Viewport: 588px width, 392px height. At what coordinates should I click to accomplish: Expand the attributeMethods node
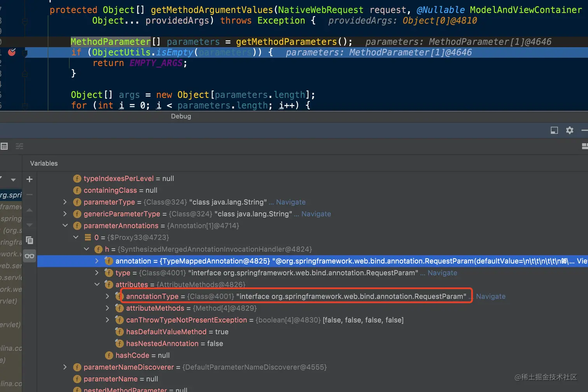tap(108, 308)
